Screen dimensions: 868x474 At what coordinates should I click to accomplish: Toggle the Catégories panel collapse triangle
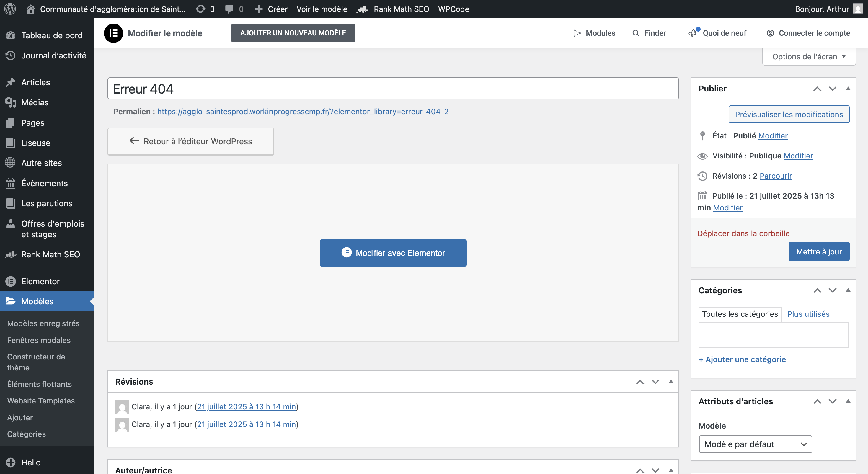pos(848,290)
